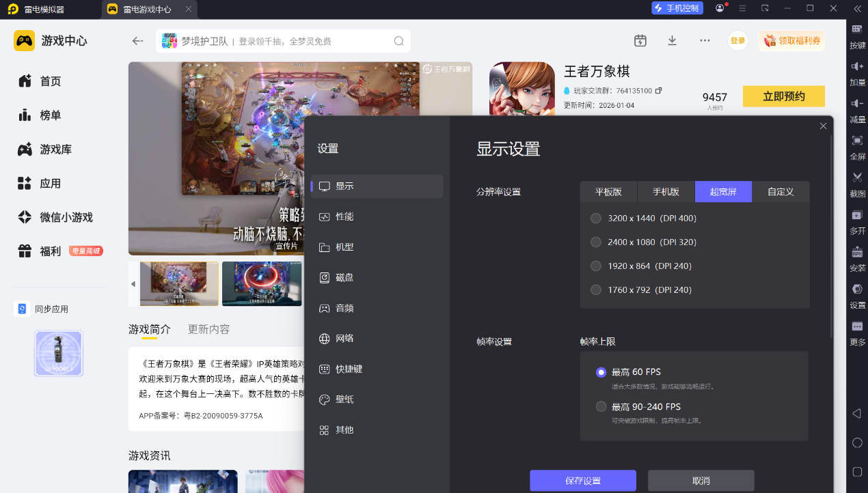Select the 3200 x 1440 resolution option
The image size is (868, 493).
pos(596,219)
